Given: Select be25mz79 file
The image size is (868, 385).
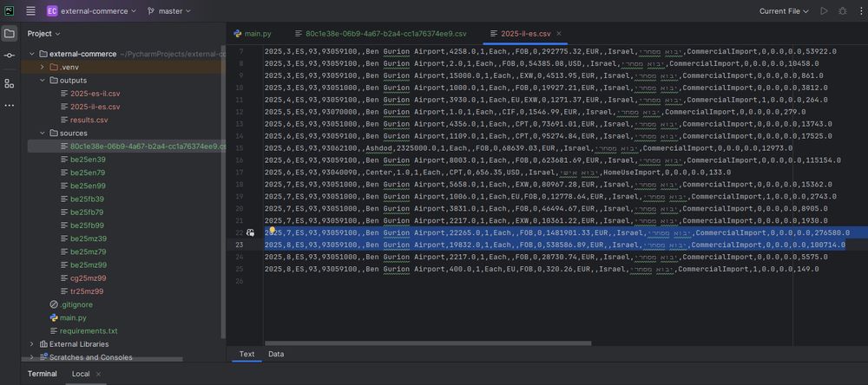Looking at the screenshot, I should (88, 251).
